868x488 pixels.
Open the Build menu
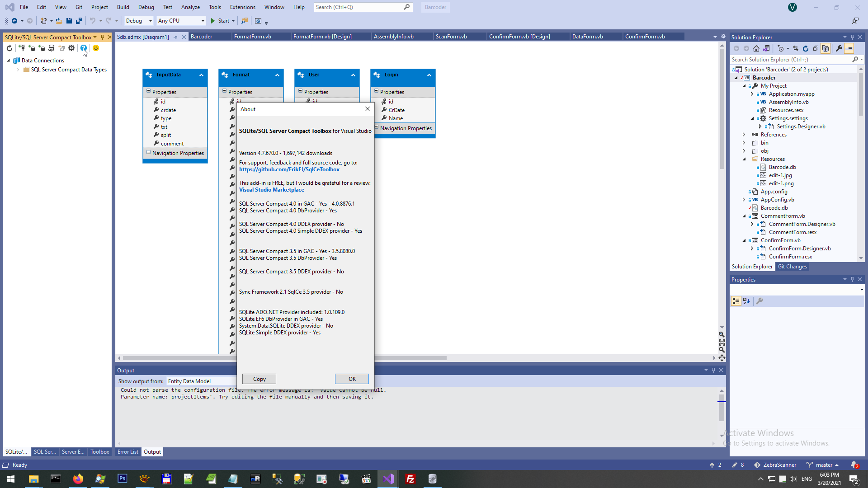[123, 7]
